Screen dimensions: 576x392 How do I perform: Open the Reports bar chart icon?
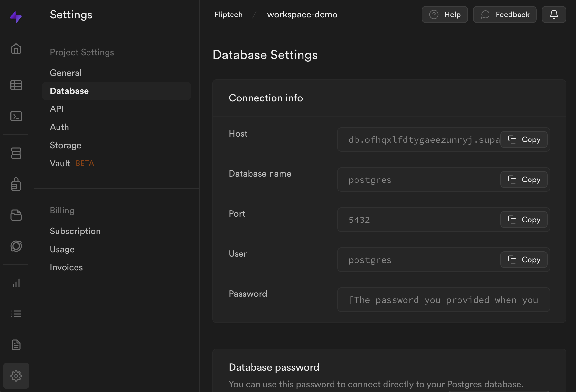(x=16, y=283)
